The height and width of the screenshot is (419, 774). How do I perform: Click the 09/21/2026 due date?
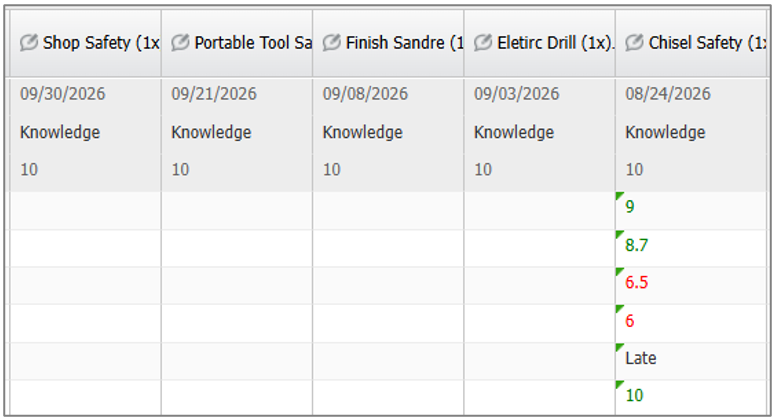click(x=214, y=94)
